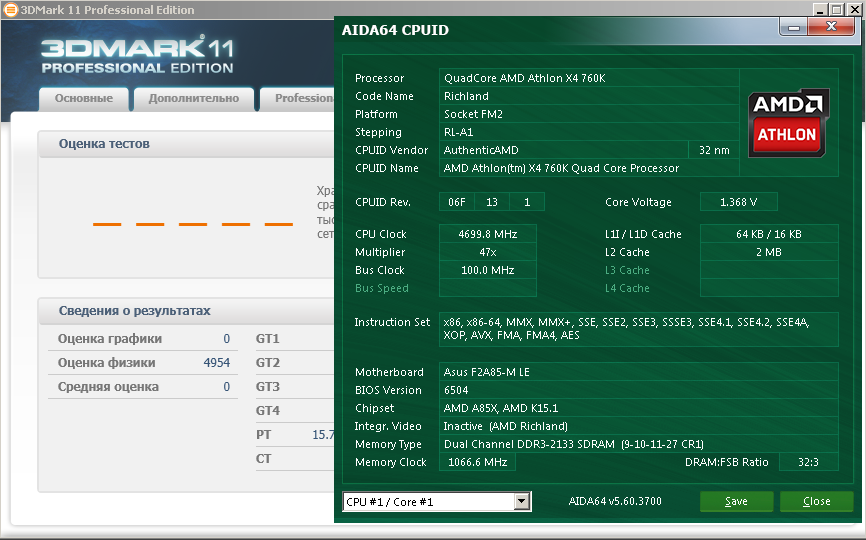Click the Сведения о результатах header
The height and width of the screenshot is (540, 866).
(134, 311)
